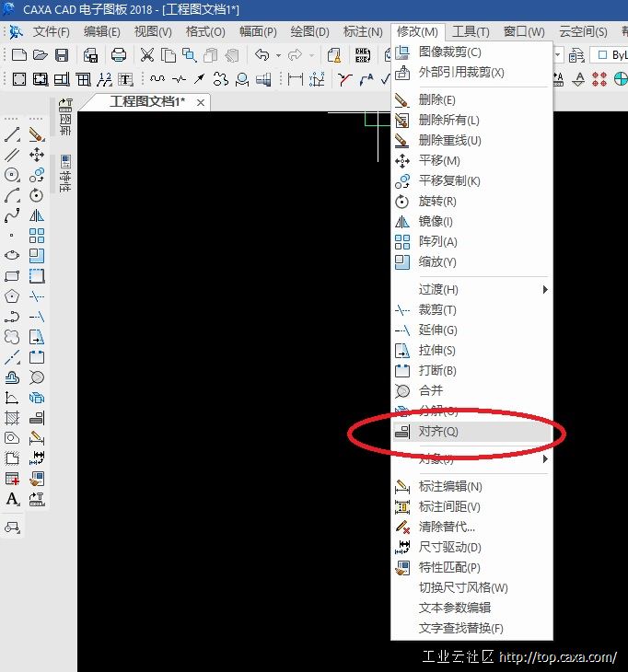Open the 编辑(E) menu

[x=101, y=31]
